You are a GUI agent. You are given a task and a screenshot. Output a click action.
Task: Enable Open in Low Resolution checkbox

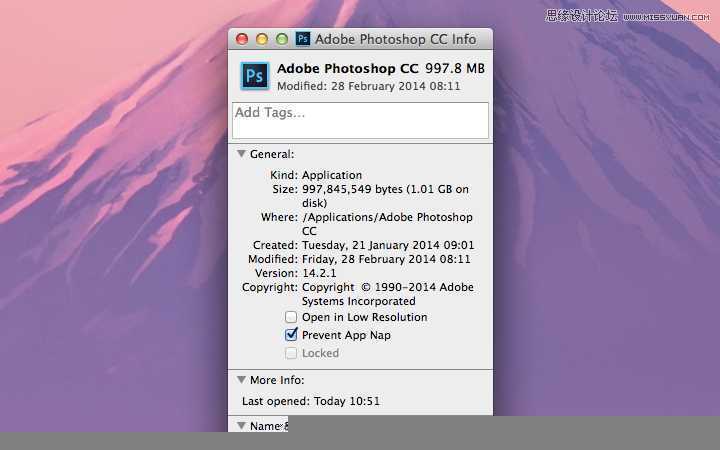tap(291, 317)
